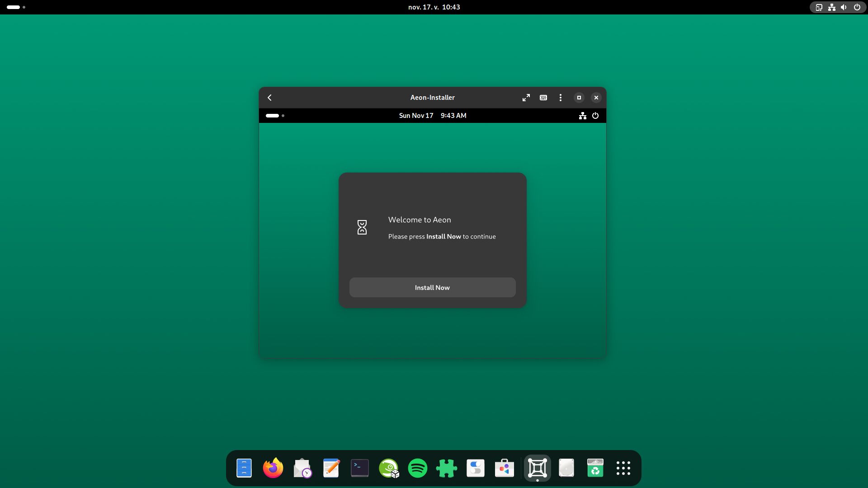This screenshot has height=488, width=868.
Task: Open the Extensions puzzle-piece app in dock
Action: (x=447, y=468)
